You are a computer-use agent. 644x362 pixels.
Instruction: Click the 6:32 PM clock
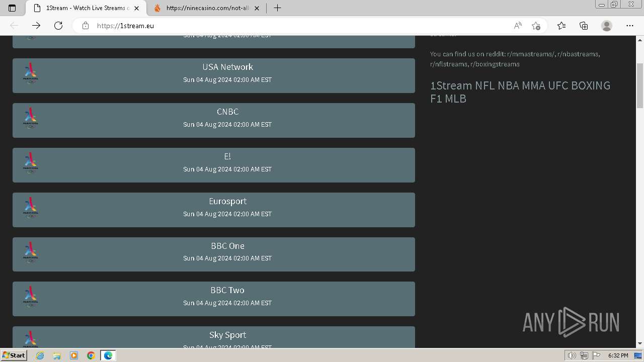(618, 355)
